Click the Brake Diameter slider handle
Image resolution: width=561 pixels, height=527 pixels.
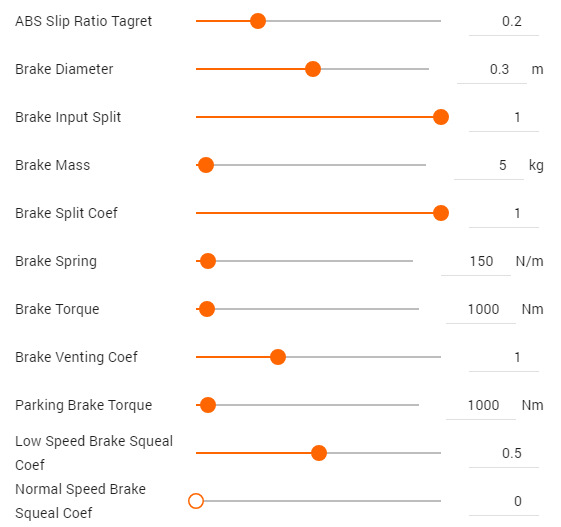313,69
